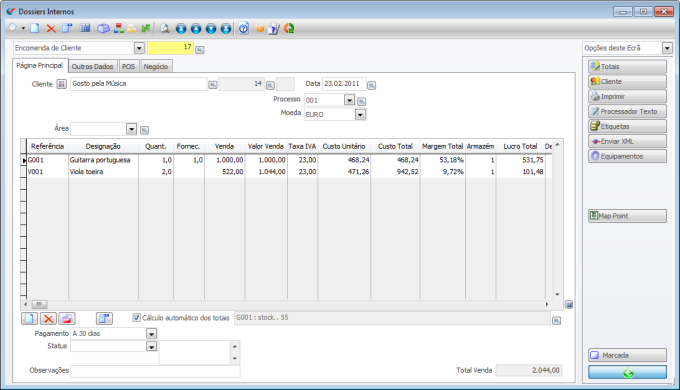Screen dimensions: 680x390
Task: Click lookup icon beside client number 14
Action: point(270,85)
